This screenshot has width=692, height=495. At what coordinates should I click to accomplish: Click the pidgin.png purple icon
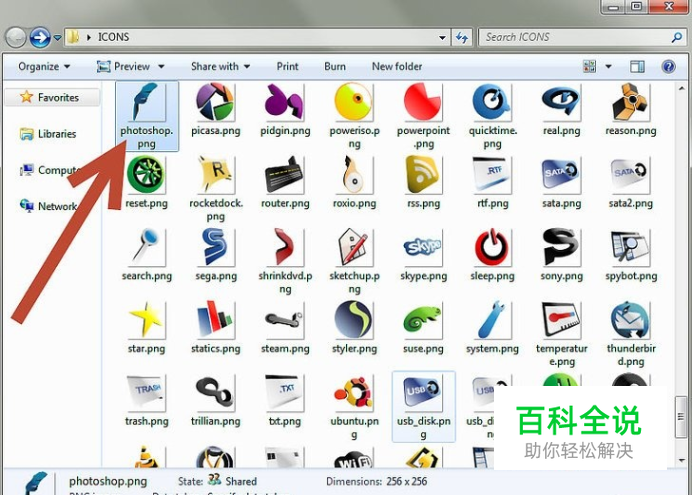click(284, 102)
